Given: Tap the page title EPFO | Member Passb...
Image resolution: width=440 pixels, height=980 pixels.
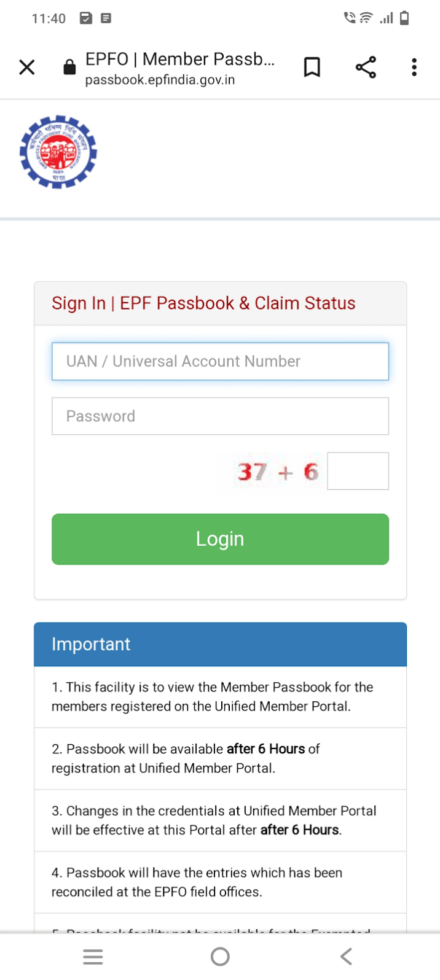Looking at the screenshot, I should pos(179,59).
